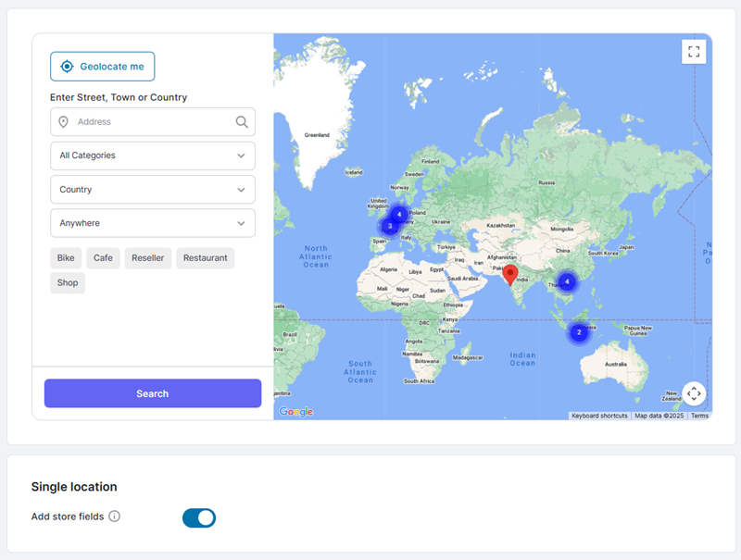741x560 pixels.
Task: Expand the Anywhere radius dropdown
Action: coord(153,223)
